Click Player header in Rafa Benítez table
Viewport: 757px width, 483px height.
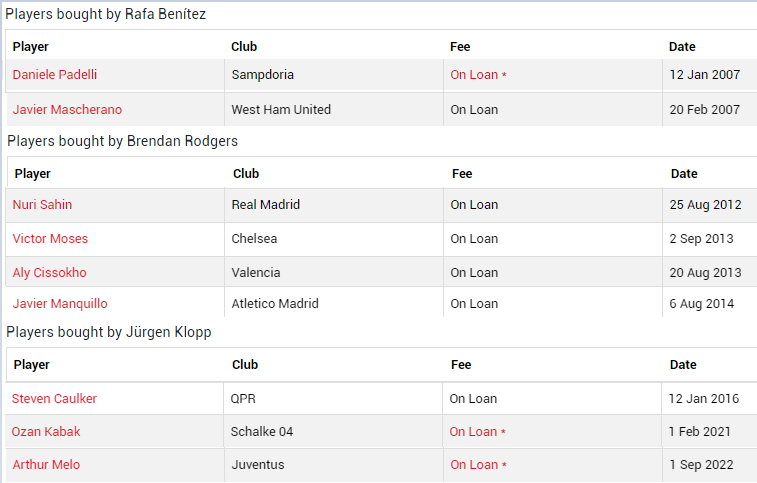click(30, 46)
